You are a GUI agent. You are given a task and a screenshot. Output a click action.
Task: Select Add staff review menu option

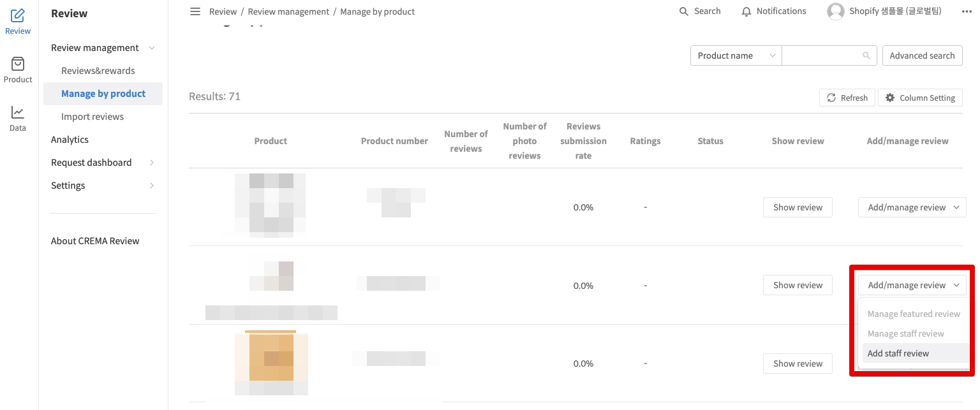pos(898,353)
